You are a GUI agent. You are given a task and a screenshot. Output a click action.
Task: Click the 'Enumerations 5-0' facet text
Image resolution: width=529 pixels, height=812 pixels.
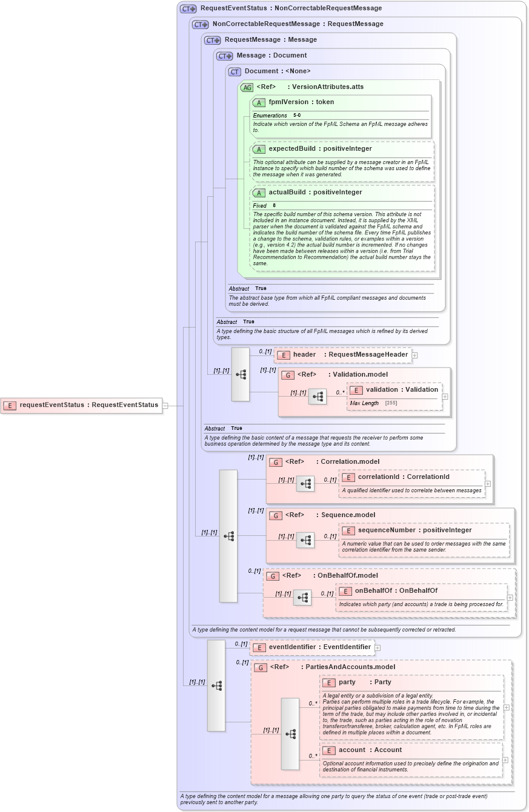tap(277, 116)
